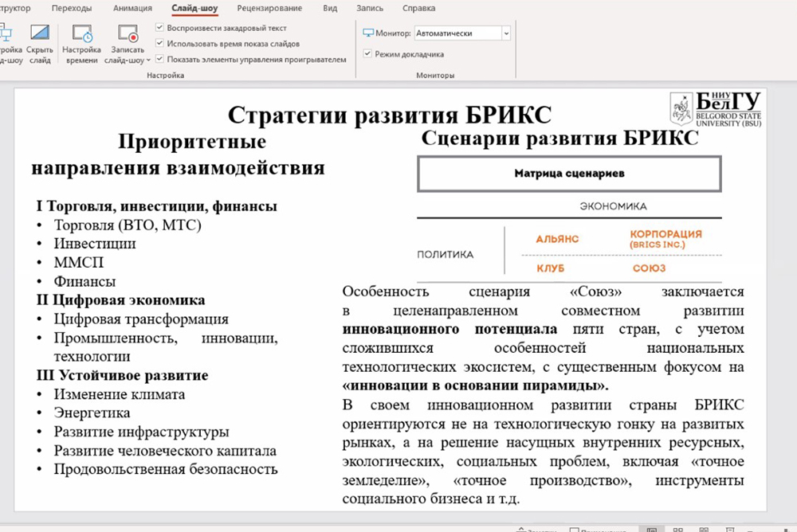This screenshot has height=532, width=797.
Task: Disable 'Режим докладчика' presenter view checkbox
Action: tap(367, 54)
